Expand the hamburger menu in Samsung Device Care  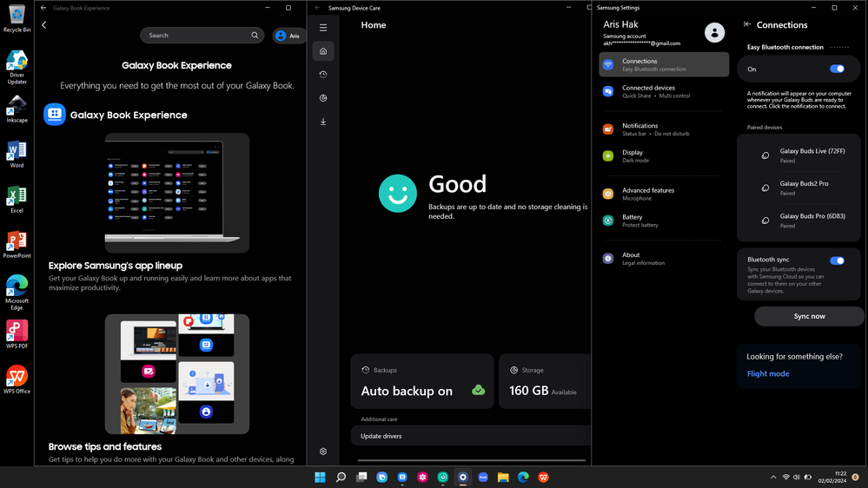tap(323, 28)
